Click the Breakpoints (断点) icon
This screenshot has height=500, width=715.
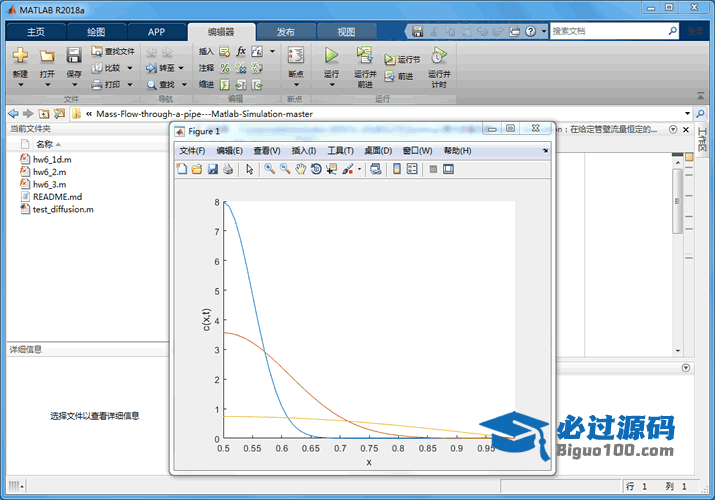pos(295,56)
